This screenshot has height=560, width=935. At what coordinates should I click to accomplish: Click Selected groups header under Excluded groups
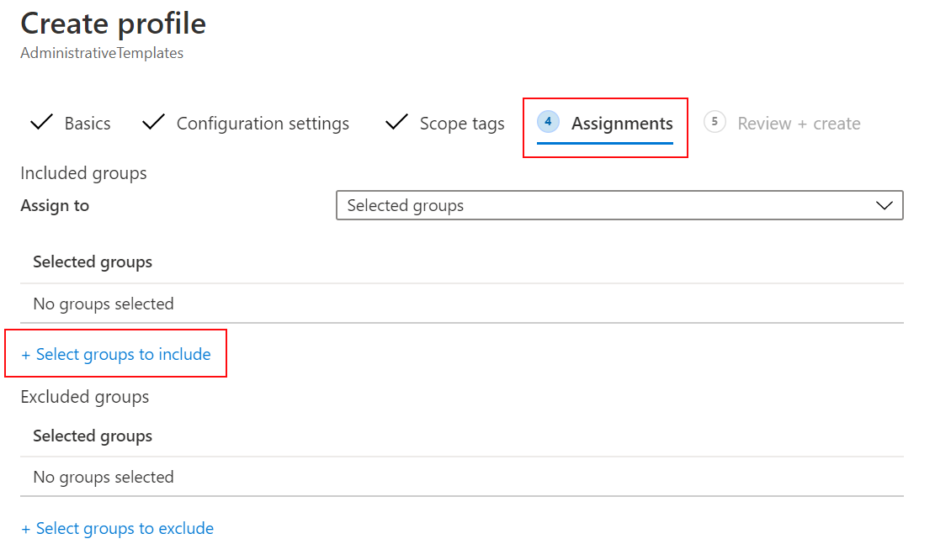point(93,436)
